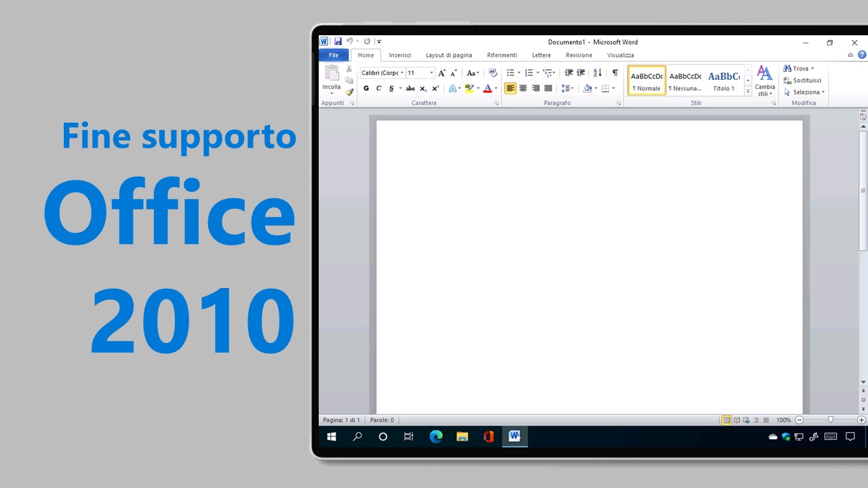
Task: Open Microsoft Edge from the taskbar
Action: [x=436, y=437]
